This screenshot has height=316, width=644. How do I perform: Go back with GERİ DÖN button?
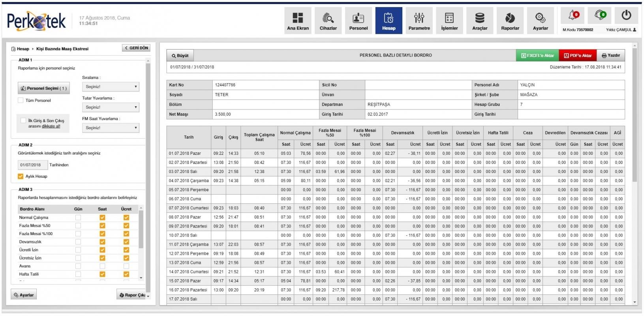[x=136, y=48]
